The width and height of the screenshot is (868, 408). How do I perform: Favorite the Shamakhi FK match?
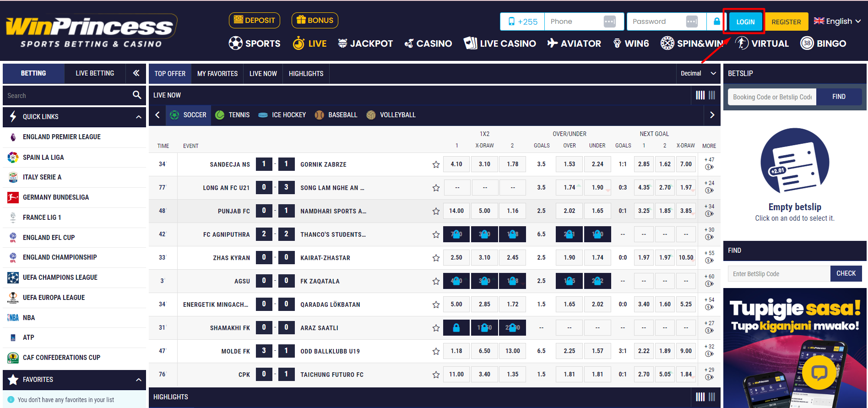point(436,328)
